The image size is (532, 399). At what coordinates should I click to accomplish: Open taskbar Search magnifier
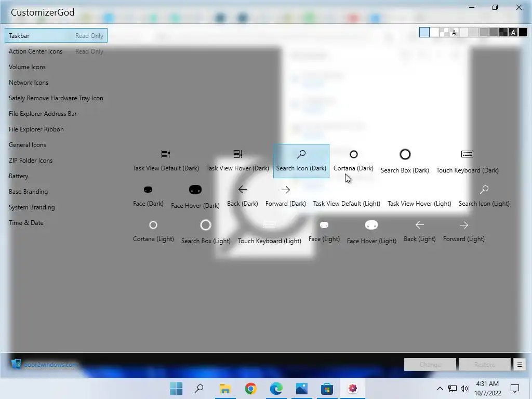point(199,389)
